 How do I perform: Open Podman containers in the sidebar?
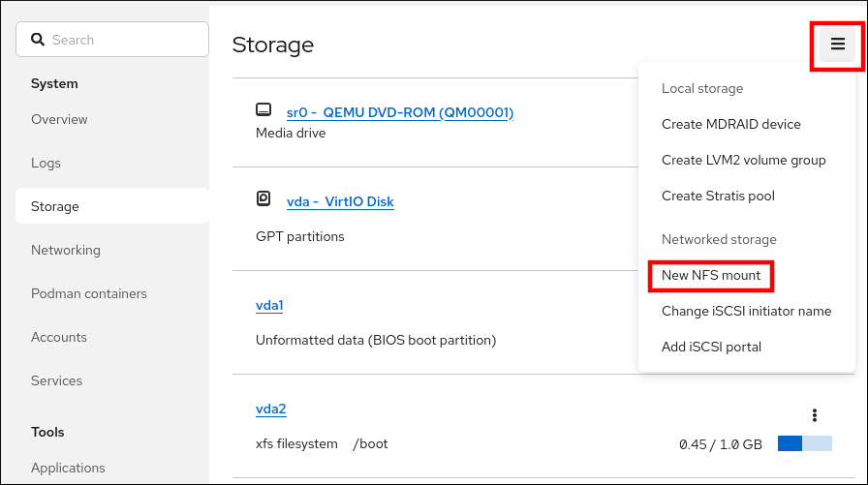[89, 293]
